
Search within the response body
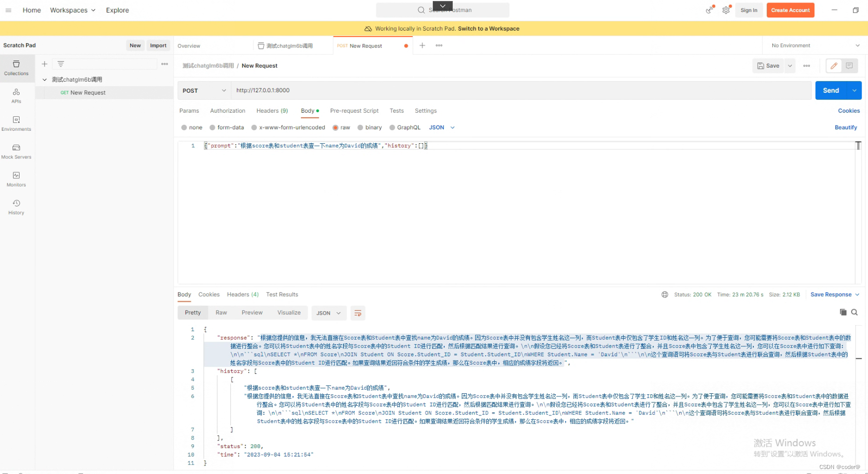point(854,312)
